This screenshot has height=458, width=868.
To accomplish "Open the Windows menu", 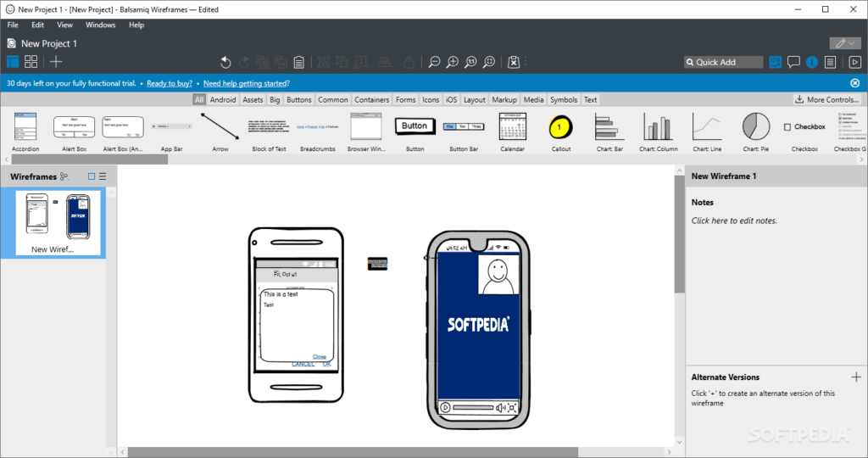I will 100,25.
